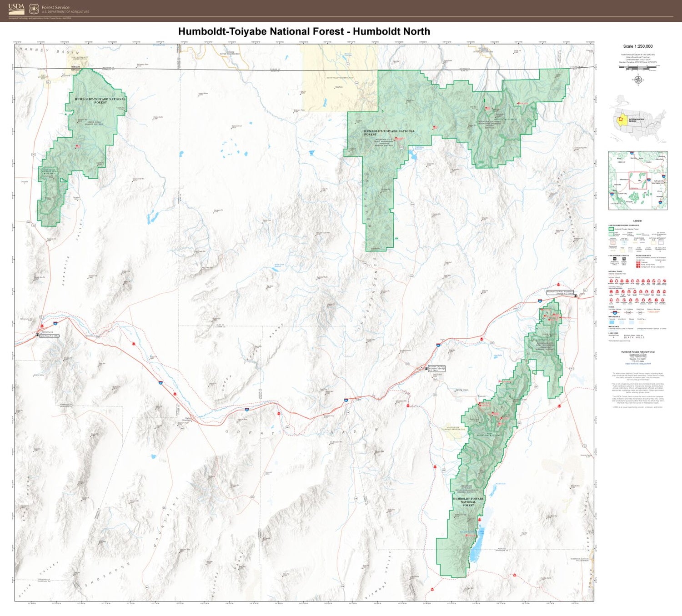Viewport: 682px width, 616px height.
Task: Click the Perennial waterbody blue legend swatch
Action: click(x=612, y=322)
